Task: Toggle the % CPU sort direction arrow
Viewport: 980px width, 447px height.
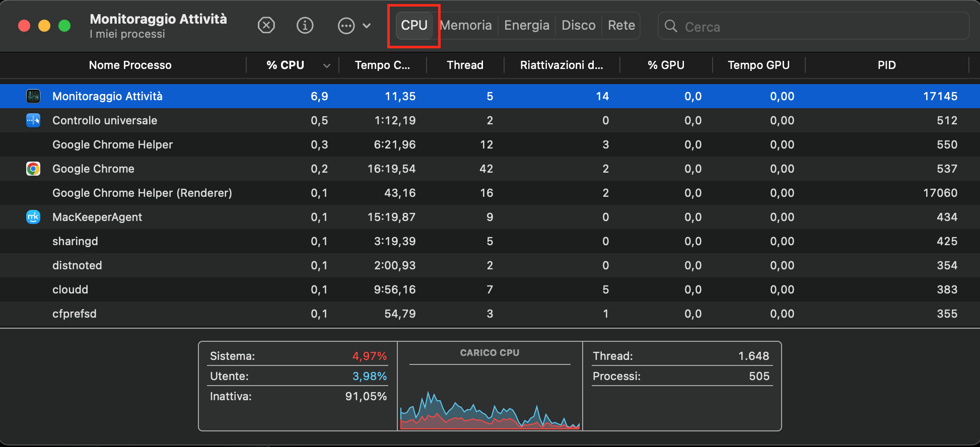Action: pos(327,65)
